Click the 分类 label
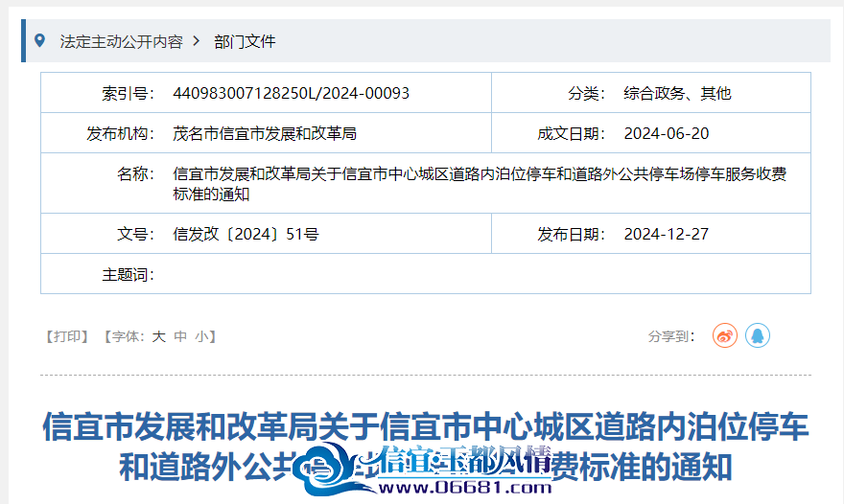The width and height of the screenshot is (844, 504). pos(587,93)
